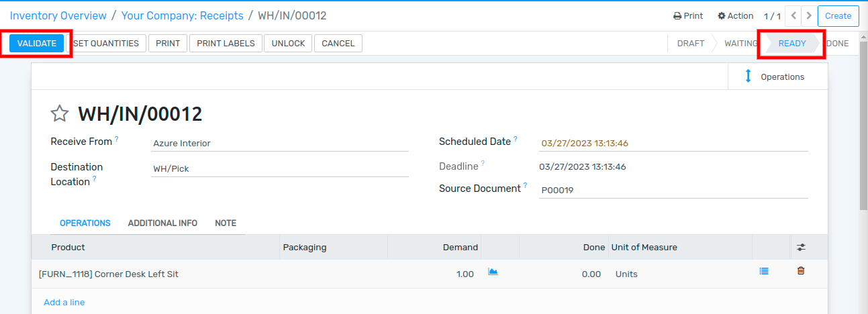Image resolution: width=868 pixels, height=314 pixels.
Task: Show the help tooltip next to Source Document
Action: (525, 186)
